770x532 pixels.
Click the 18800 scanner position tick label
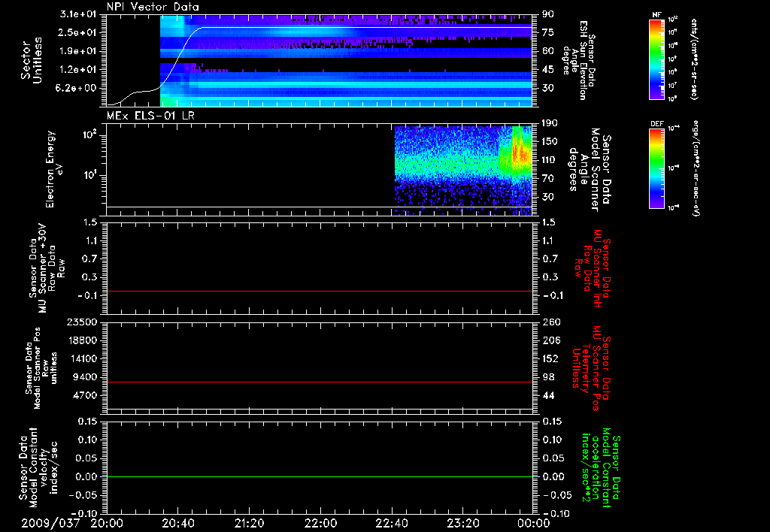coord(81,340)
